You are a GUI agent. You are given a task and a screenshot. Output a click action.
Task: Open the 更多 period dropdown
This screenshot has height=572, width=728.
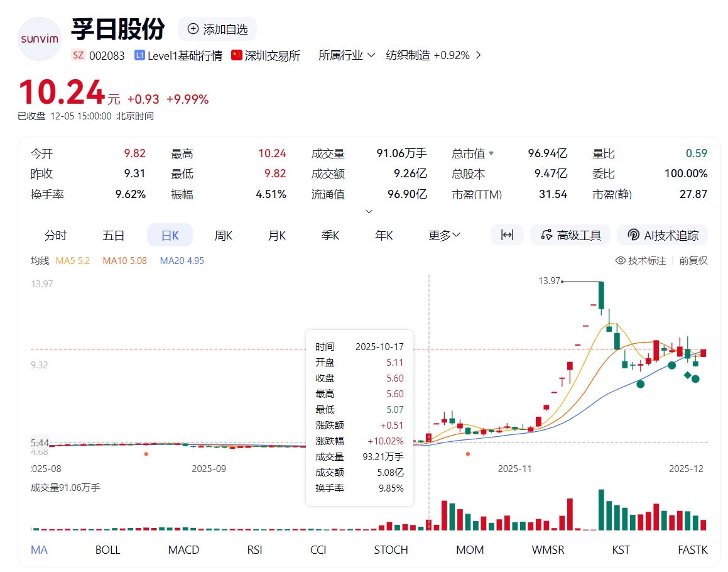click(444, 235)
